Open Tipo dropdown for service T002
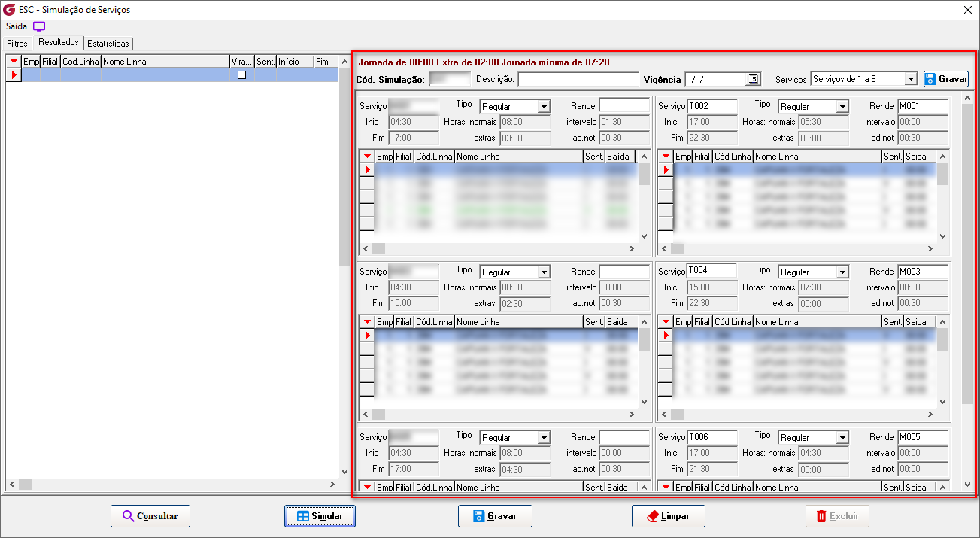Image resolution: width=980 pixels, height=538 pixels. 842,107
